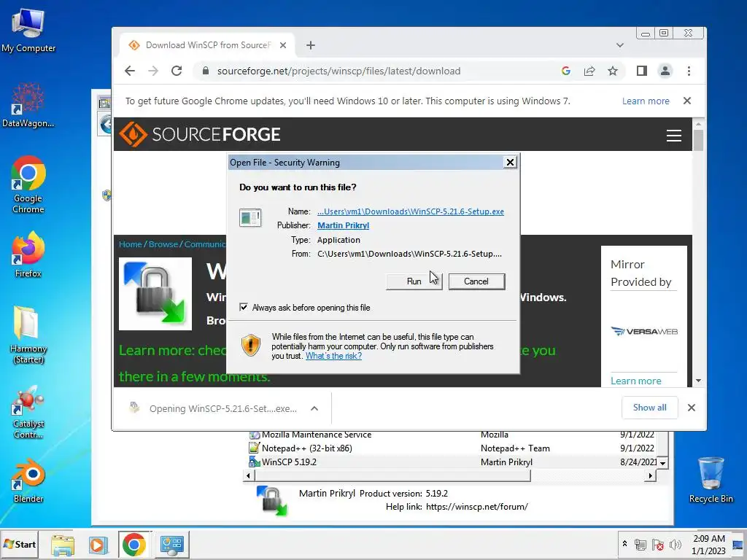Click the winscp.net/forum help link
The image size is (747, 560).
pos(477,507)
